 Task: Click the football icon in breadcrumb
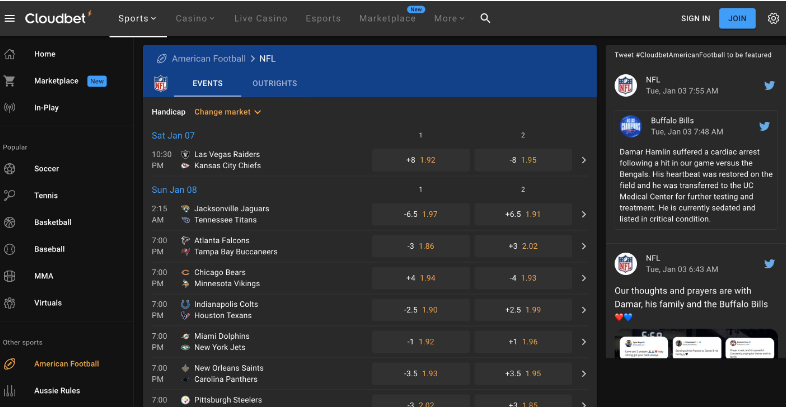(x=161, y=59)
